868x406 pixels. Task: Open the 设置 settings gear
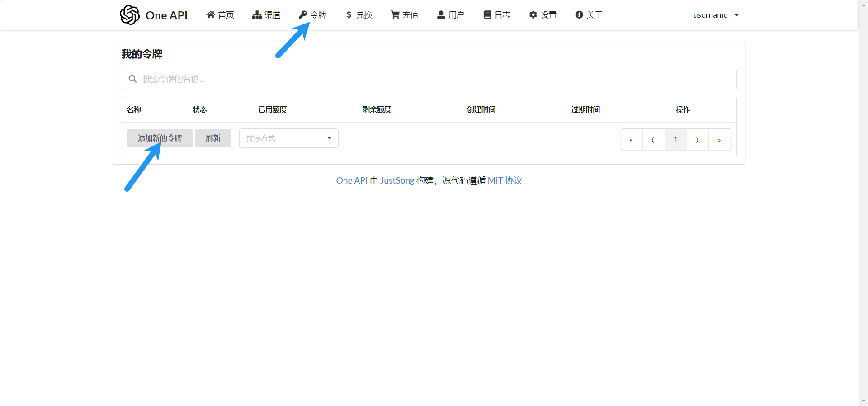[543, 15]
